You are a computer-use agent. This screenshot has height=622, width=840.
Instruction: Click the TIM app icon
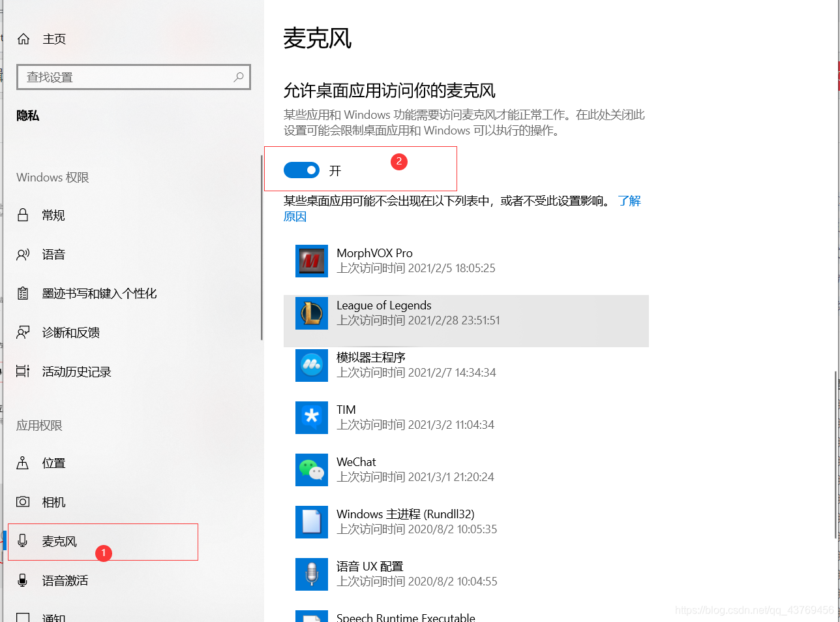click(x=312, y=418)
